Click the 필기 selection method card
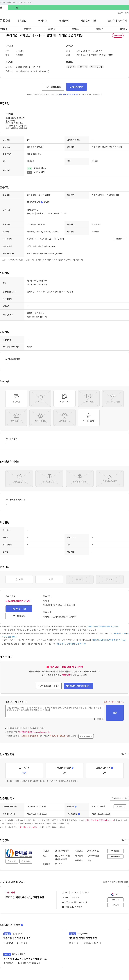 (79, 579)
